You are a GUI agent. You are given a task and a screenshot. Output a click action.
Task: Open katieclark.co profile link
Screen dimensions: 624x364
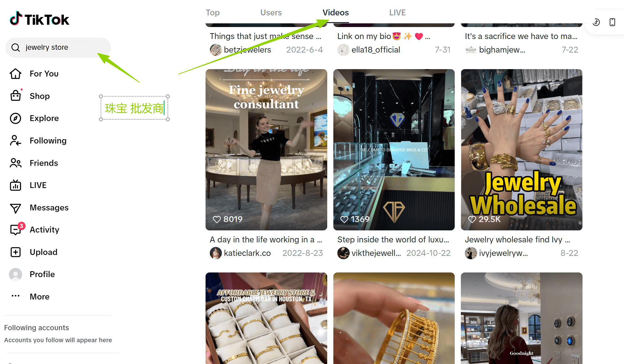pyautogui.click(x=247, y=253)
